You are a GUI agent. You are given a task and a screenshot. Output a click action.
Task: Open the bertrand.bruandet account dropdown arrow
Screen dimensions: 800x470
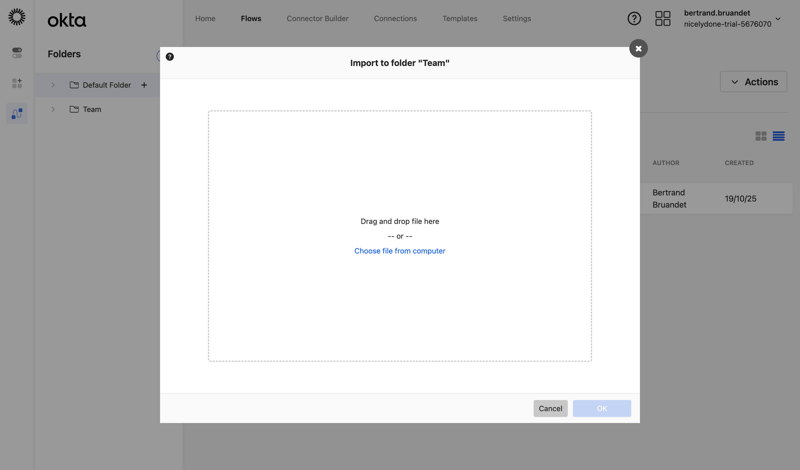tap(778, 19)
